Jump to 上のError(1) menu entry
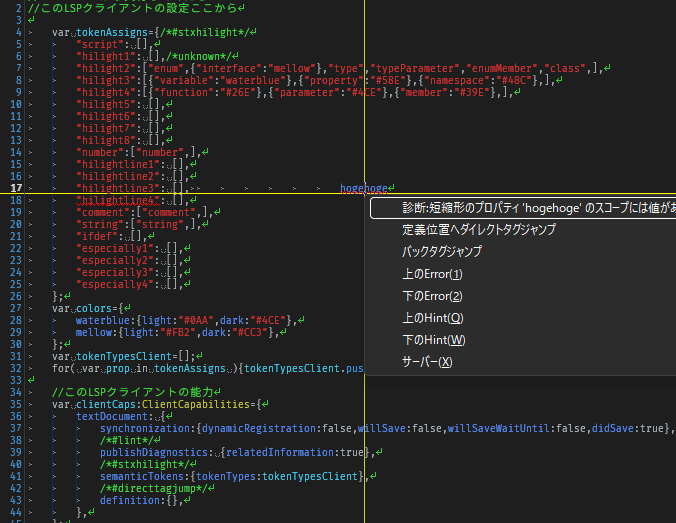The width and height of the screenshot is (676, 523). [x=432, y=274]
